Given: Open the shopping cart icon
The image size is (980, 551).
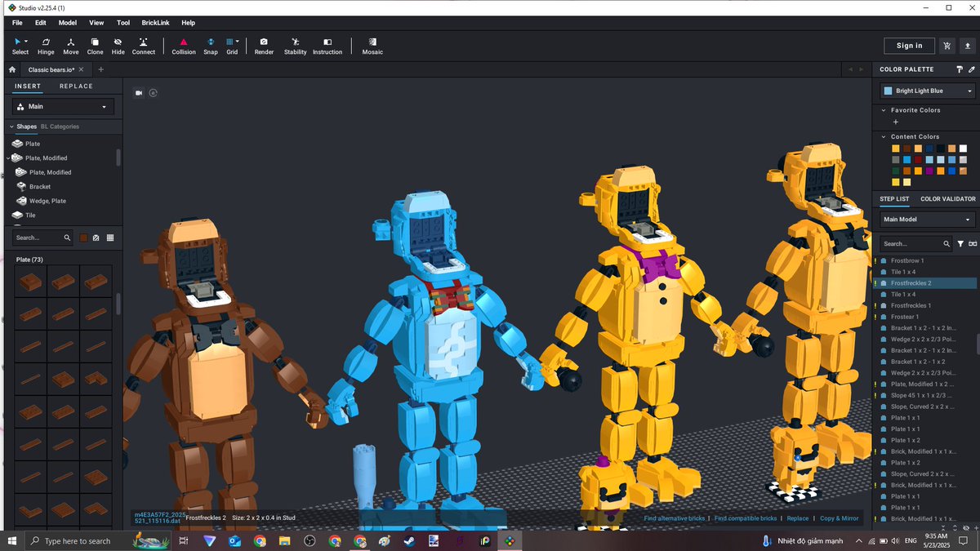Looking at the screenshot, I should coord(947,46).
